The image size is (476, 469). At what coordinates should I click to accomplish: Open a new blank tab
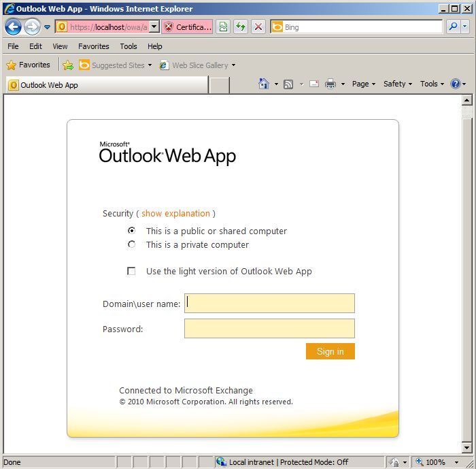[219, 85]
